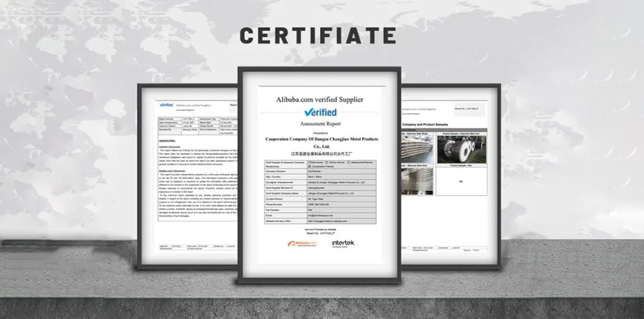Click the stainless steel sheet product photo

click(418, 148)
